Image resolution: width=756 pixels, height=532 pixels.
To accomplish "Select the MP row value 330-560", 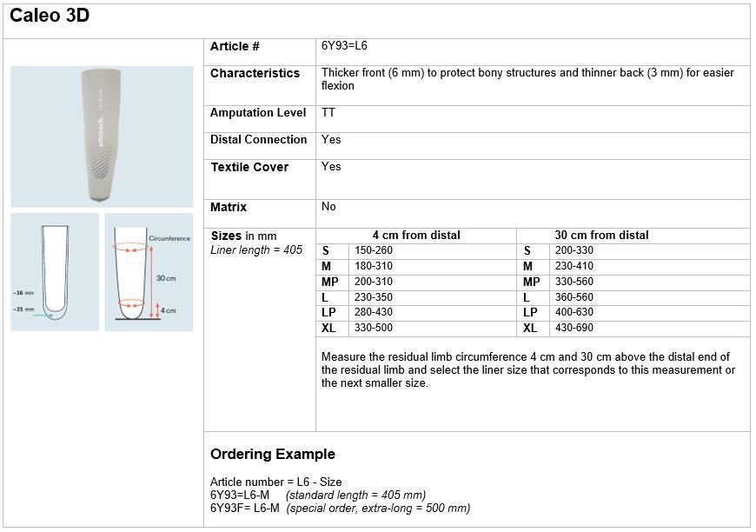I will click(574, 282).
